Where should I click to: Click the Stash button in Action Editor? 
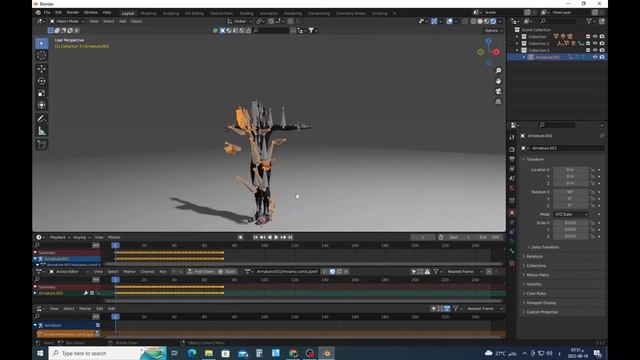[x=227, y=271]
